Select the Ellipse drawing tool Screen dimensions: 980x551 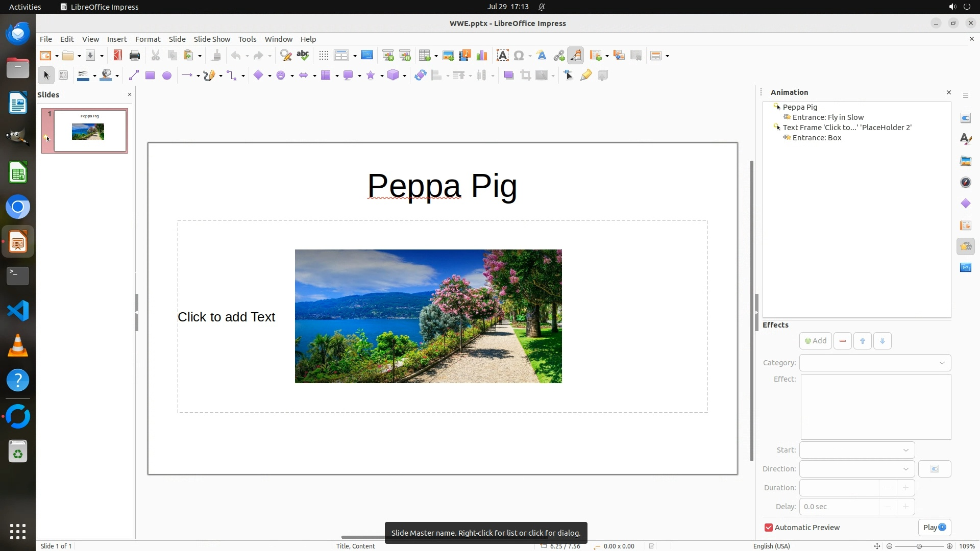166,76
